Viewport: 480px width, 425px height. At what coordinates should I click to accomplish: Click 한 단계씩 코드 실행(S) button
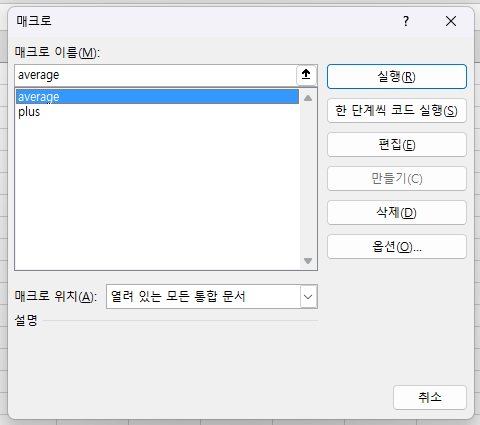click(397, 111)
